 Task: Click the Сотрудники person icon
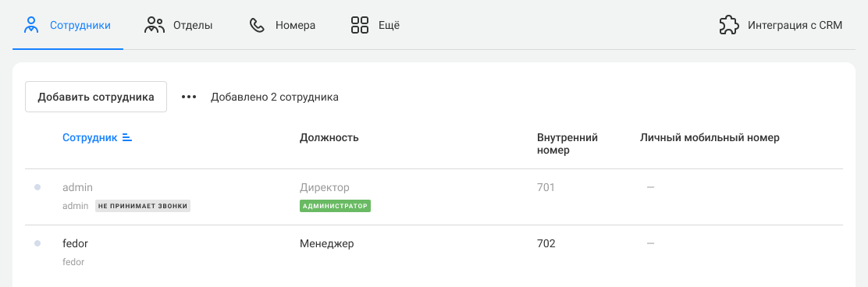31,25
